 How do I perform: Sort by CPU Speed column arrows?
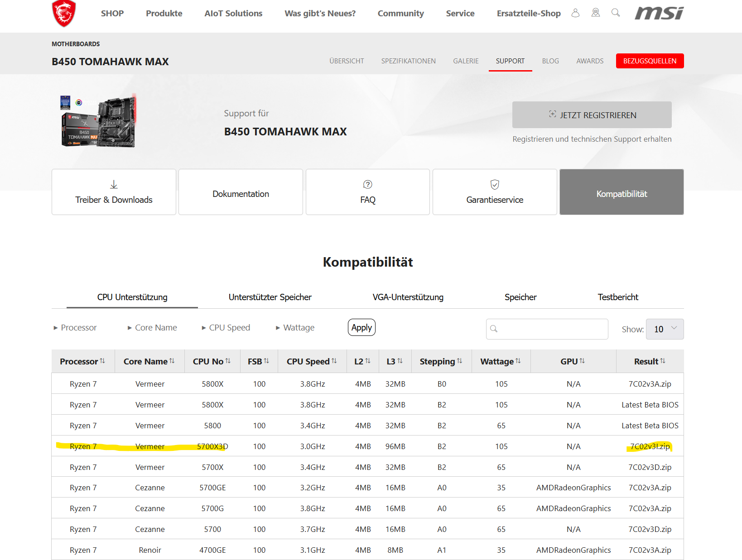coord(334,361)
